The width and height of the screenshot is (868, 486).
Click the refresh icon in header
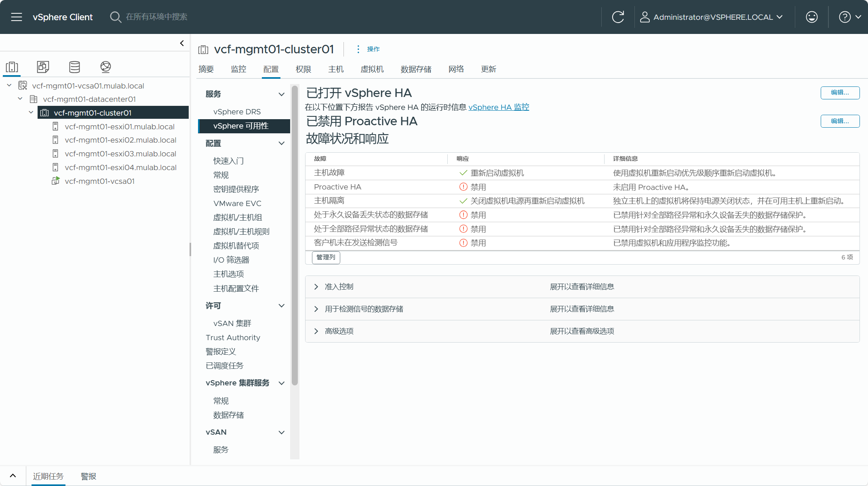click(618, 17)
